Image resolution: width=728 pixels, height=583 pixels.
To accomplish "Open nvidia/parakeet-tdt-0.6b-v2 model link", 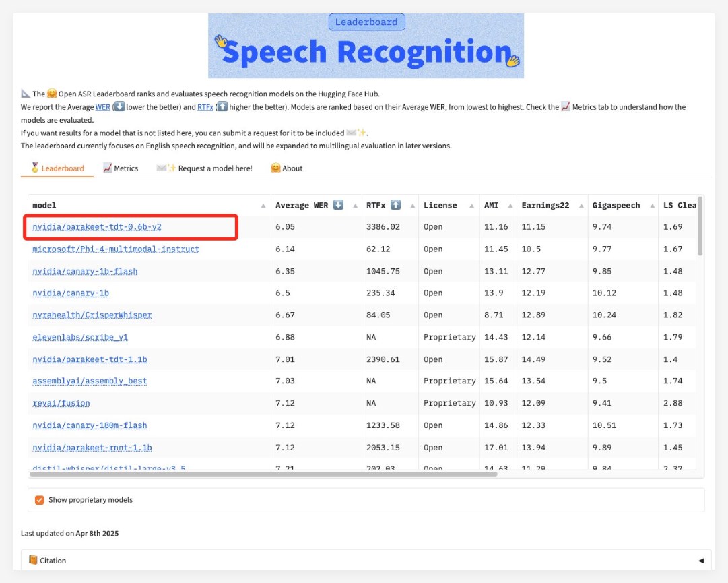I will 97,227.
